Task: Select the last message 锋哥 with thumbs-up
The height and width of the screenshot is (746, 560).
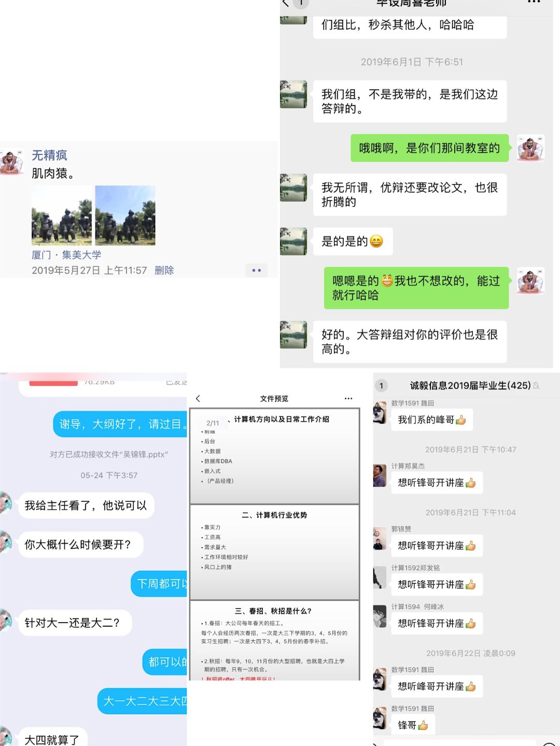Action: coord(413,725)
